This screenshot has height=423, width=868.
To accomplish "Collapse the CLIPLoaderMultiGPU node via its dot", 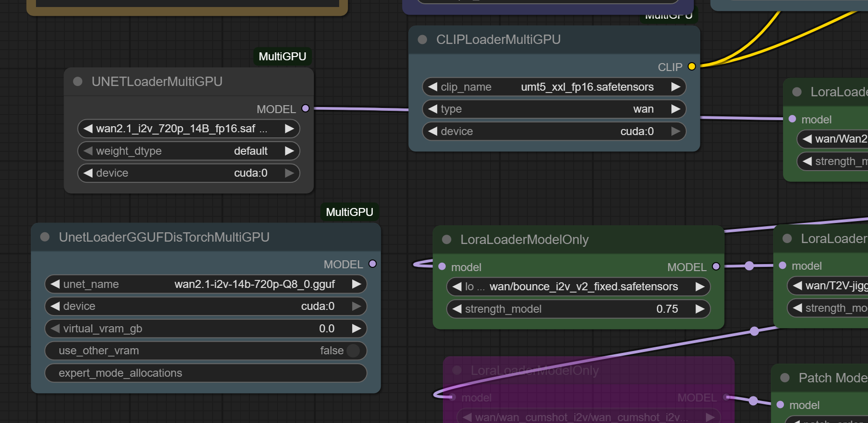I will pyautogui.click(x=422, y=39).
